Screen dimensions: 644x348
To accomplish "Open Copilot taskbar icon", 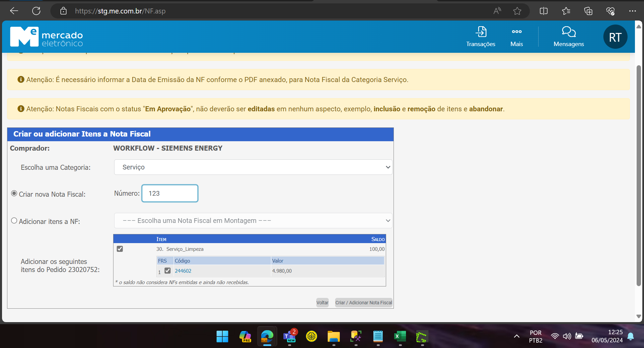I will (245, 336).
